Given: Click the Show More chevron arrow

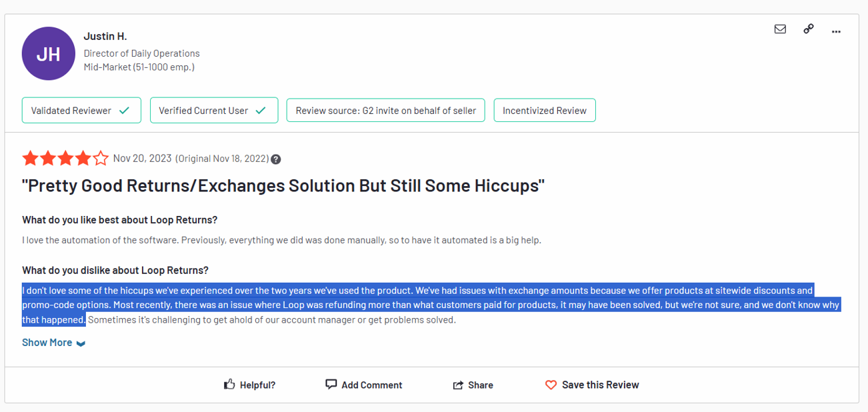Looking at the screenshot, I should tap(81, 343).
